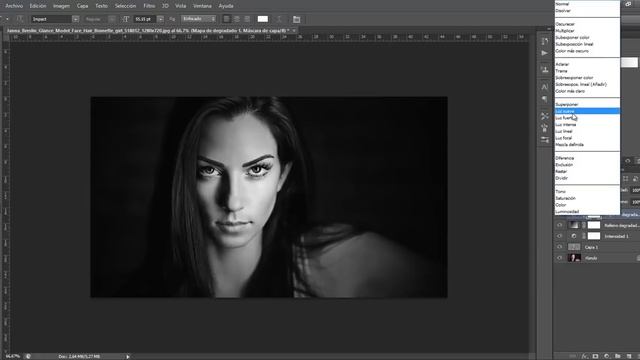Image resolution: width=640 pixels, height=360 pixels.
Task: Pick Luz fuerte blend mode
Action: 587,118
